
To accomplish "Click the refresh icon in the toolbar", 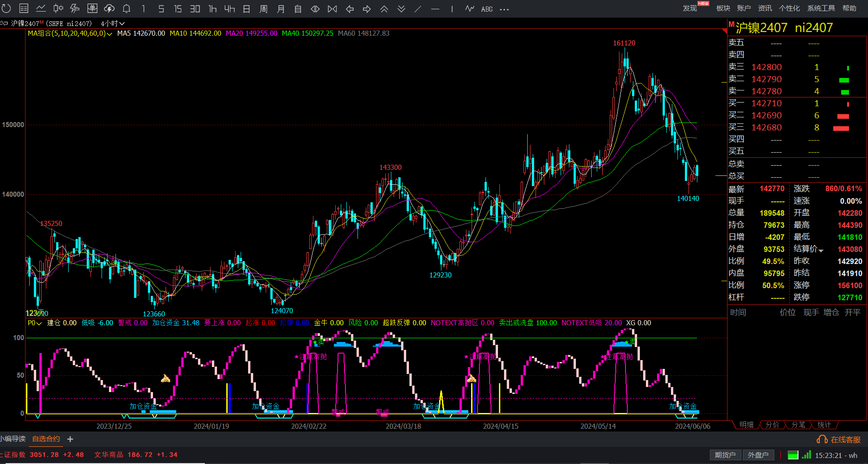I will point(6,8).
